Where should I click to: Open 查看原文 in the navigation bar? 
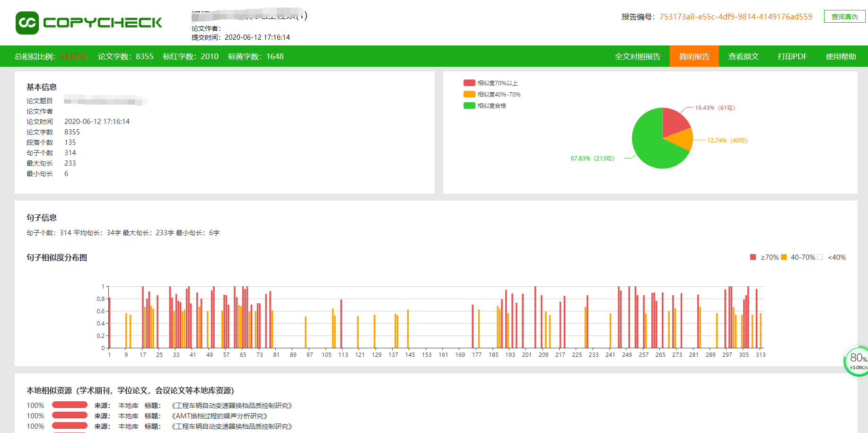pyautogui.click(x=743, y=56)
